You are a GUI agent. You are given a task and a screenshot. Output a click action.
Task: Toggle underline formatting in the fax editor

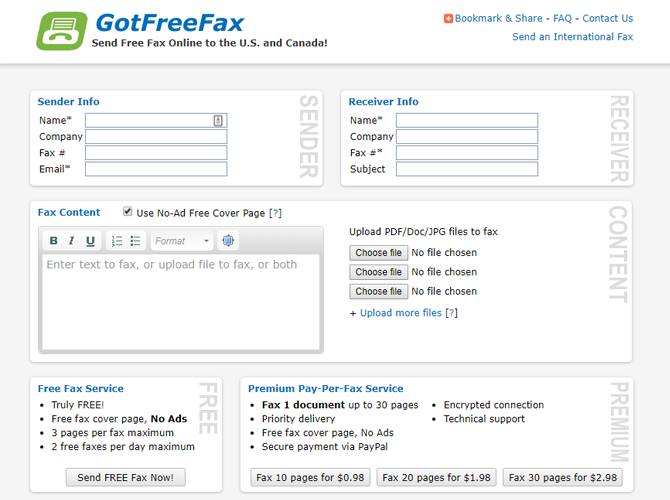click(x=90, y=241)
